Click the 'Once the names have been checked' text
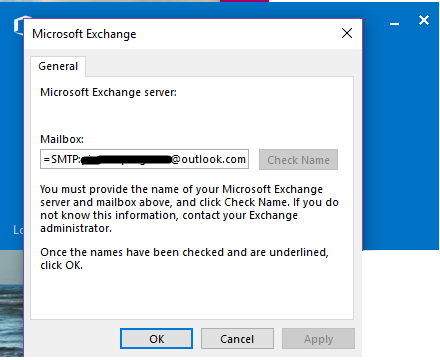 click(x=184, y=258)
